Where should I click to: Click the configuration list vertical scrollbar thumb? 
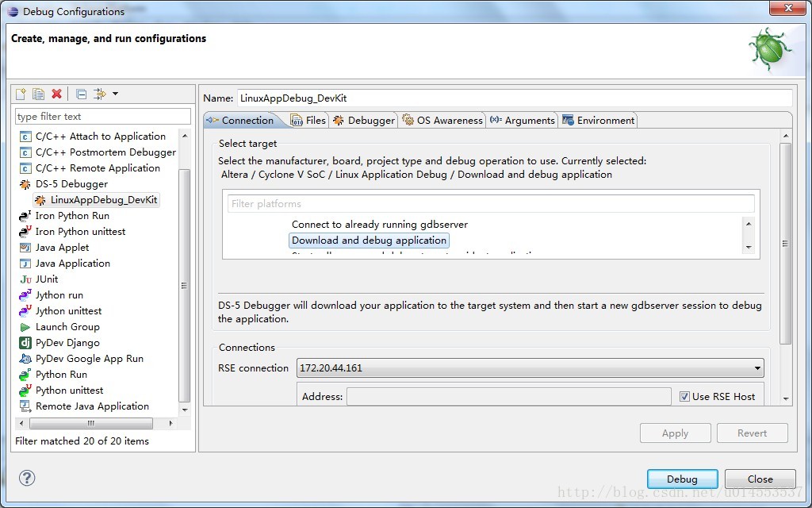point(184,285)
